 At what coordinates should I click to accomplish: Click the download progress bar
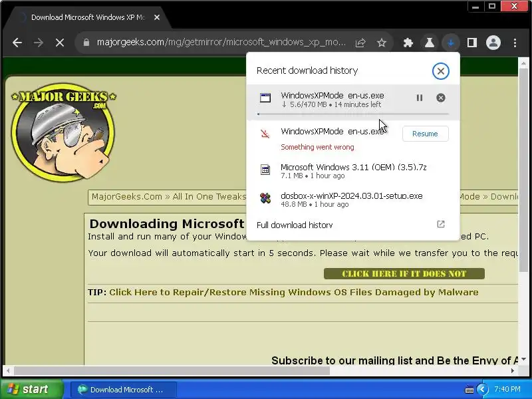pyautogui.click(x=353, y=114)
